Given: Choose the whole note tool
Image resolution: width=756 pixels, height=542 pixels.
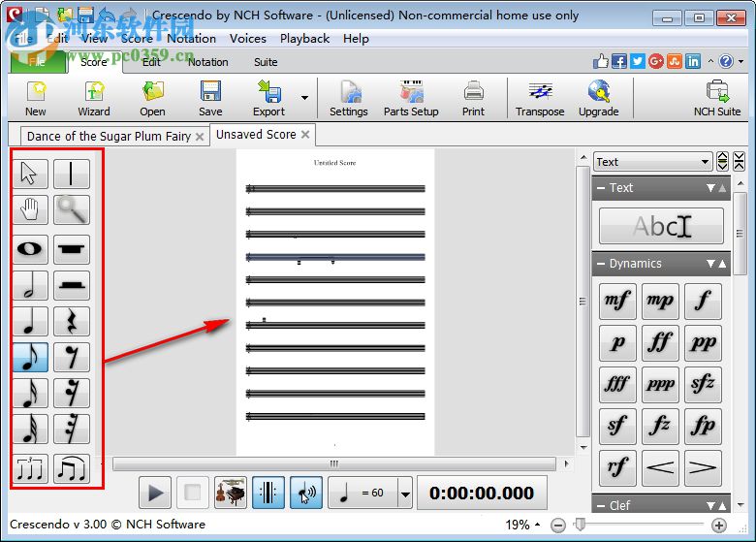Looking at the screenshot, I should pyautogui.click(x=30, y=249).
